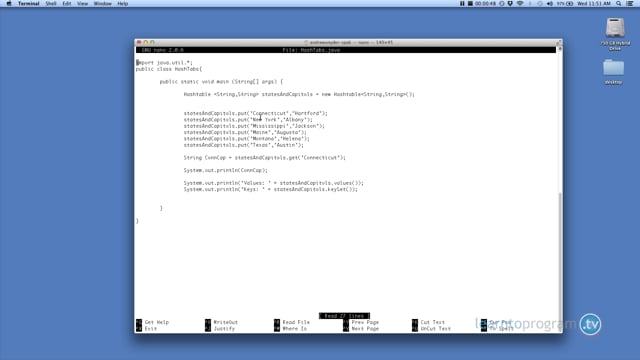Image resolution: width=640 pixels, height=360 pixels.
Task: Click the nano WriteOut shortcut
Action: (x=221, y=322)
